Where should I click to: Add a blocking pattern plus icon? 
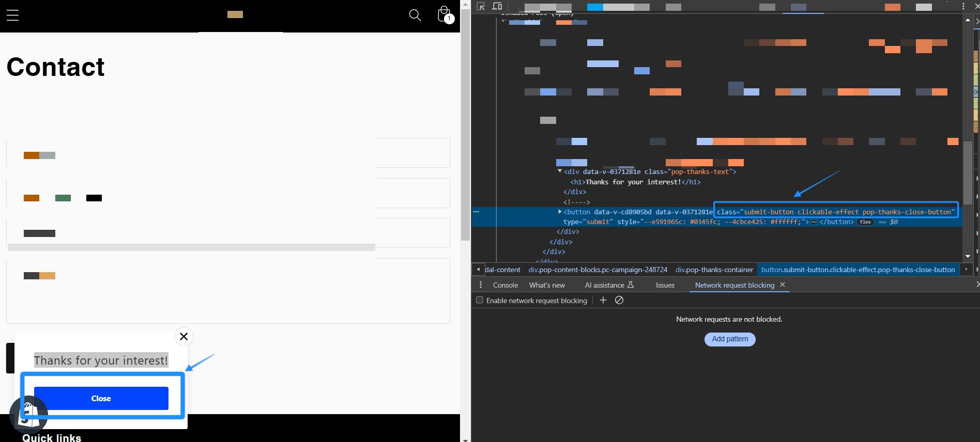click(x=603, y=300)
